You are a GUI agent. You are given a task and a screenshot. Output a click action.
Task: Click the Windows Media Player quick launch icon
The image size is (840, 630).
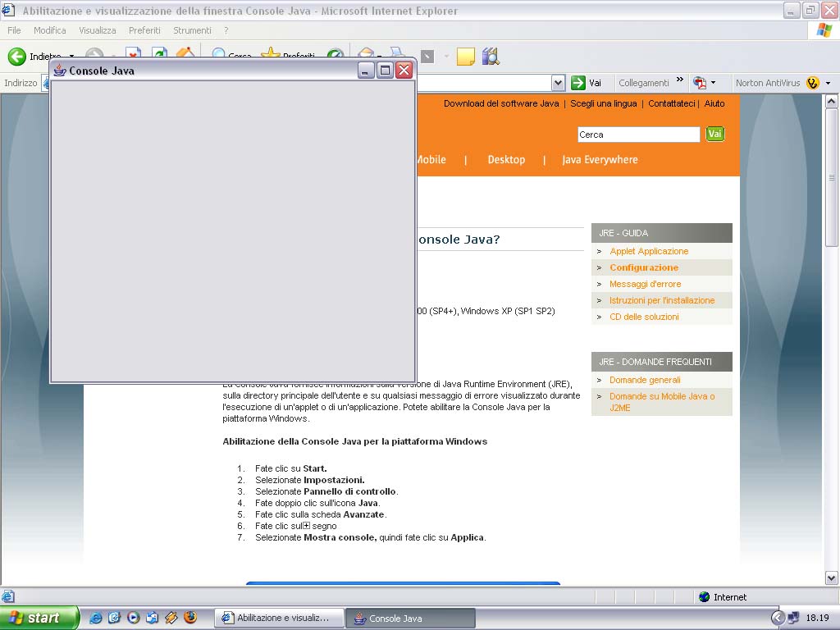pyautogui.click(x=134, y=618)
